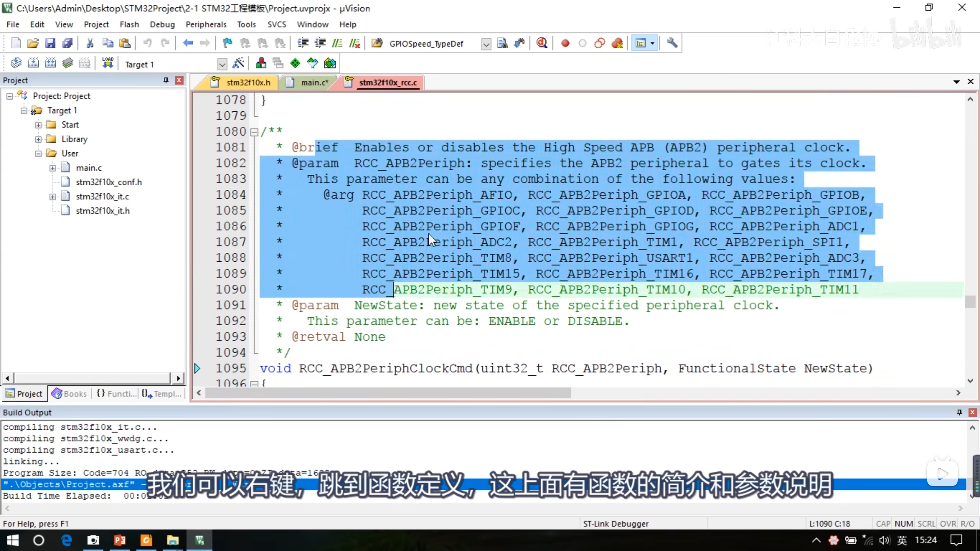The image size is (980, 551).
Task: Toggle the Build Output panel pin
Action: (x=959, y=412)
